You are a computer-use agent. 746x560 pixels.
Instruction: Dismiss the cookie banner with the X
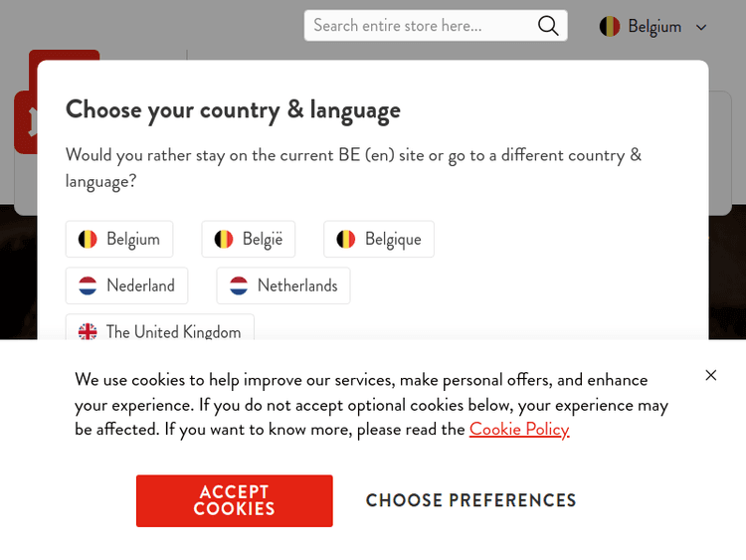(710, 375)
